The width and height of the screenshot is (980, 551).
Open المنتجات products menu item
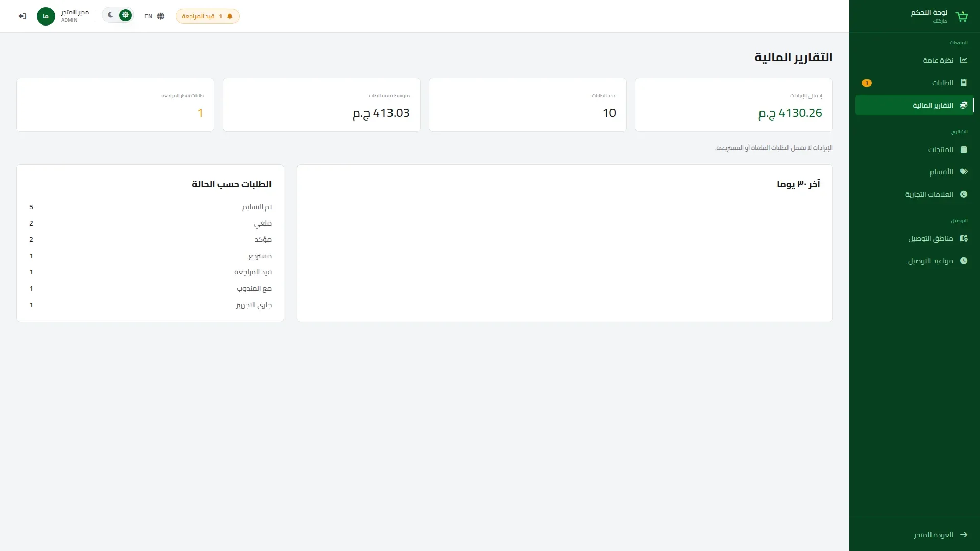[x=915, y=149]
